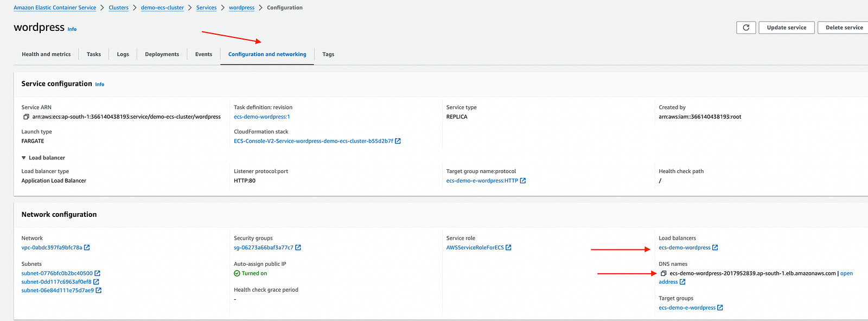Open external icon beside vpc-0abdc397fa9bfc78a

(x=87, y=248)
